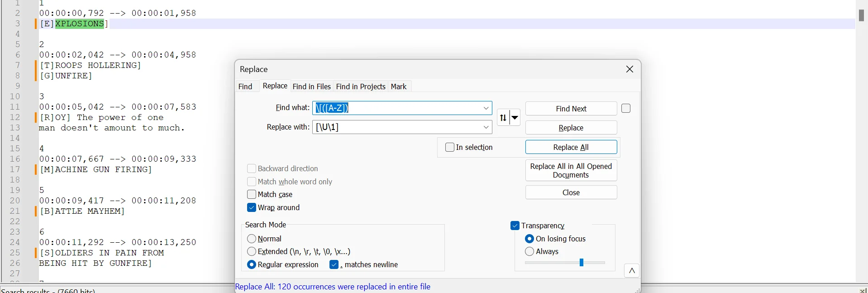Open the swap options dropdown arrow
Image resolution: width=868 pixels, height=293 pixels.
(x=515, y=118)
